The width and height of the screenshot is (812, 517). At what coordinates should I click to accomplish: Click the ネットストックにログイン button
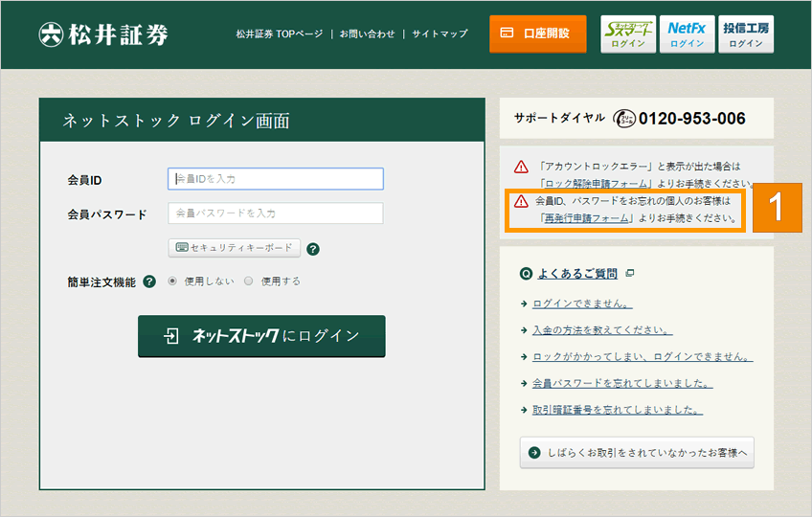tap(261, 336)
